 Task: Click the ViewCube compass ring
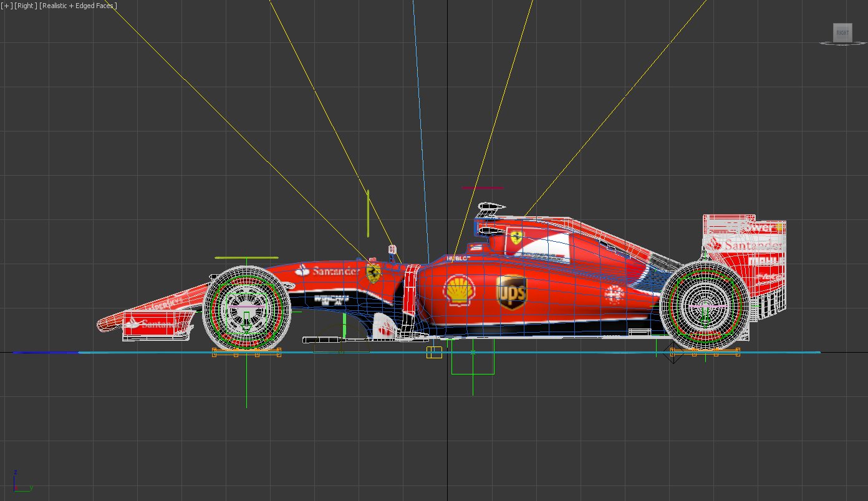[843, 42]
